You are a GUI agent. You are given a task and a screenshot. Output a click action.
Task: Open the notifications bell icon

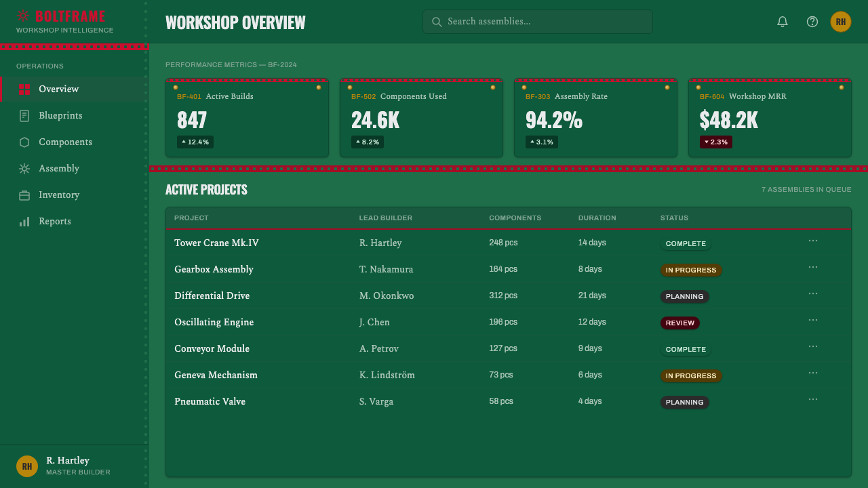[x=783, y=22]
